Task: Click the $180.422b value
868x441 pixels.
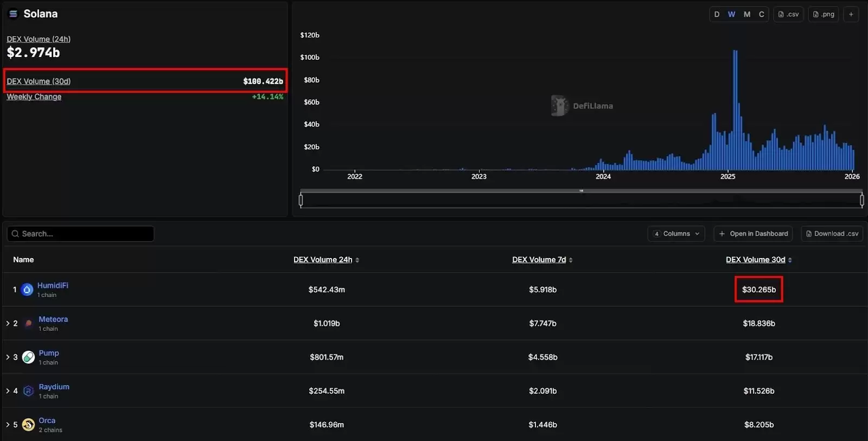Action: pyautogui.click(x=263, y=81)
